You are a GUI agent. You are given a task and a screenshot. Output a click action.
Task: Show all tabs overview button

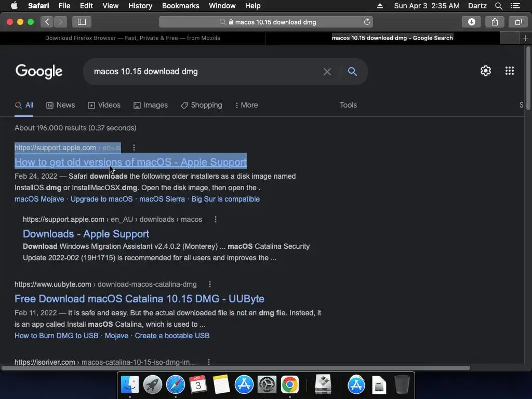(518, 22)
